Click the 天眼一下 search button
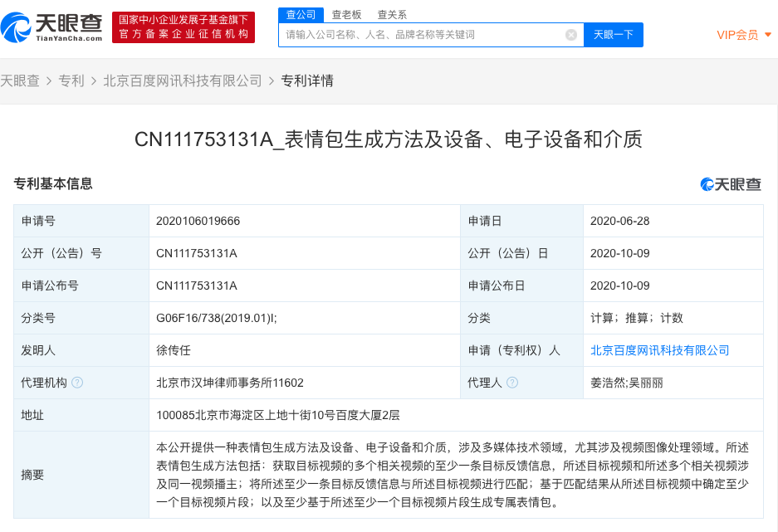 [x=614, y=35]
